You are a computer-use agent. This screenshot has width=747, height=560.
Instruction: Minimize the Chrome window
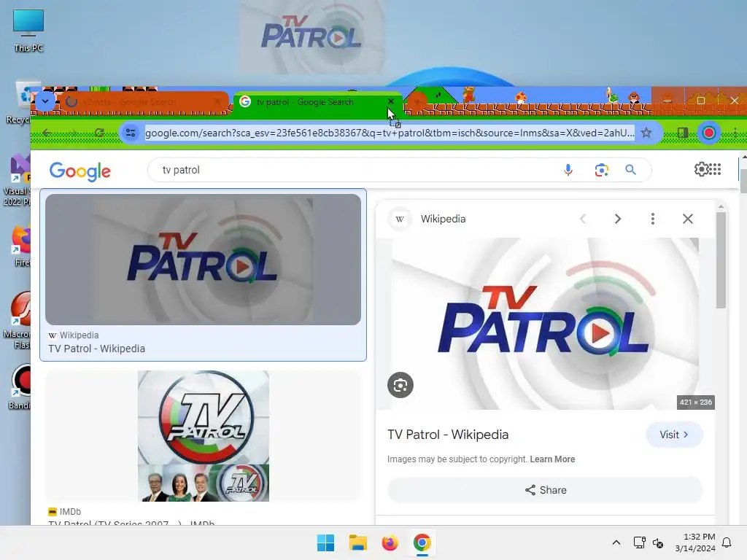click(667, 101)
